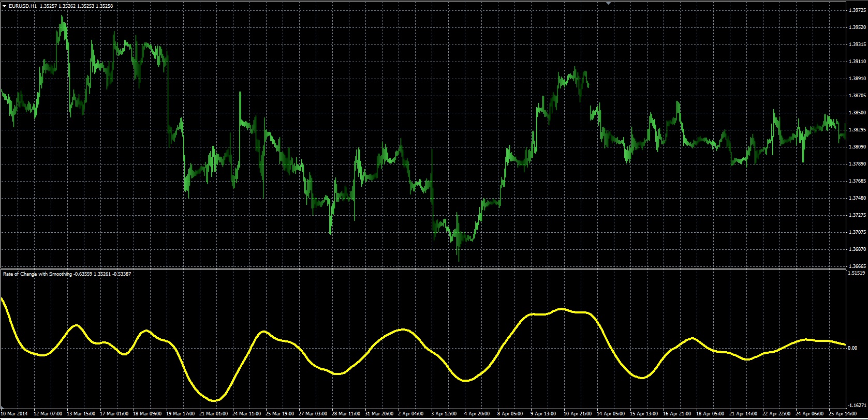
Task: Click the 15 Apr 13:00 time label
Action: 644,414
